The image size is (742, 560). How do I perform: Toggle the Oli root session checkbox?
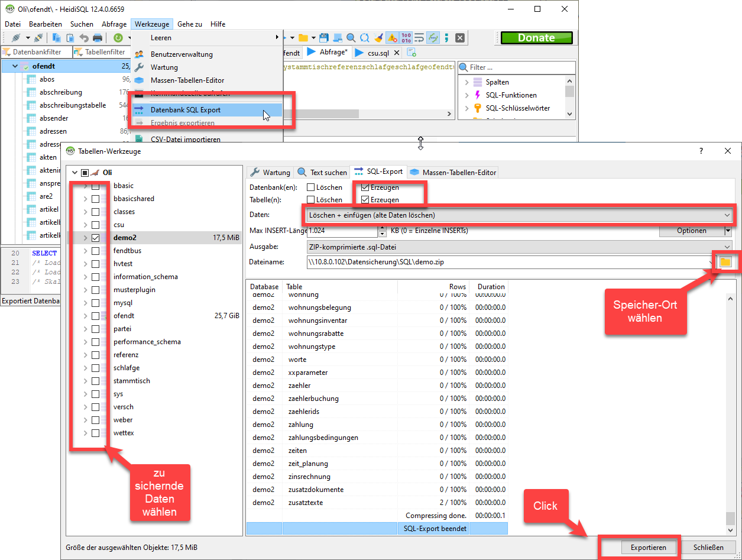(x=85, y=173)
